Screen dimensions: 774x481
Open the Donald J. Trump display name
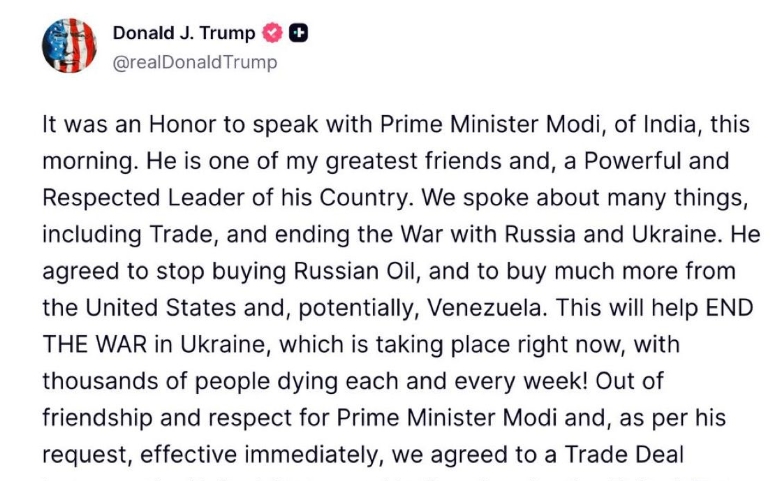(x=184, y=33)
